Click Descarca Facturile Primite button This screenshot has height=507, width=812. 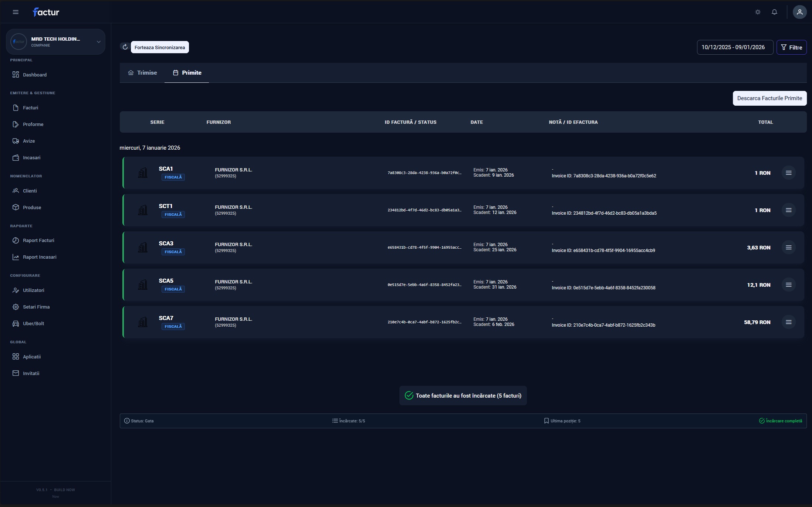pyautogui.click(x=769, y=98)
